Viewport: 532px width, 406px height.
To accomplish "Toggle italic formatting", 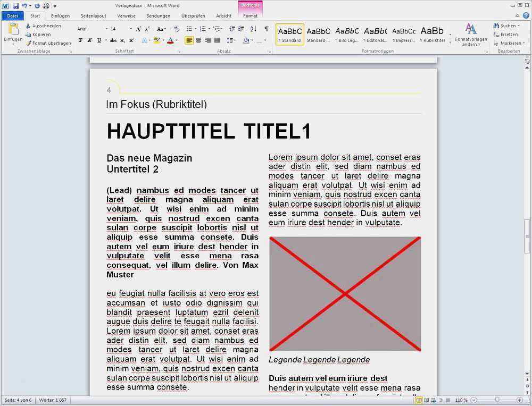I will coord(89,40).
